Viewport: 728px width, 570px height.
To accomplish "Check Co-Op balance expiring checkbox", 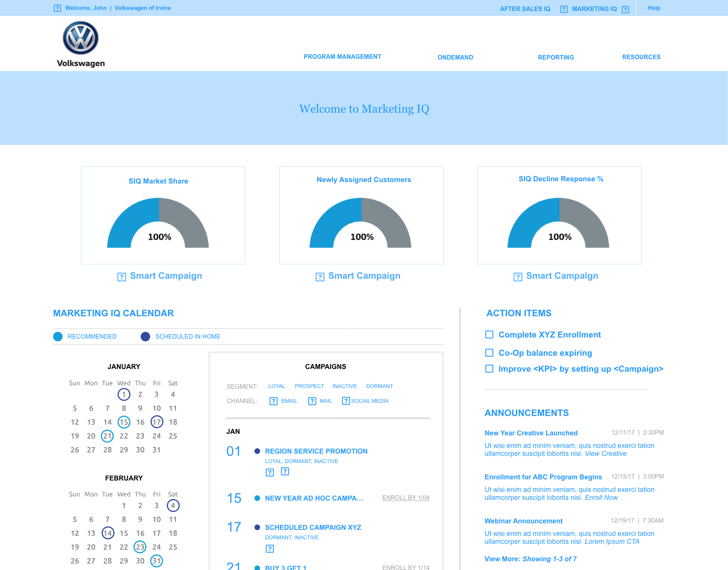I will [x=490, y=353].
